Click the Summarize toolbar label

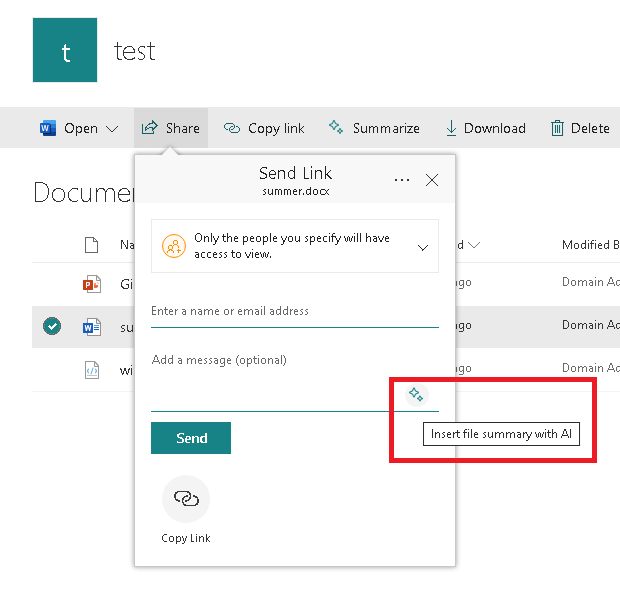click(386, 128)
